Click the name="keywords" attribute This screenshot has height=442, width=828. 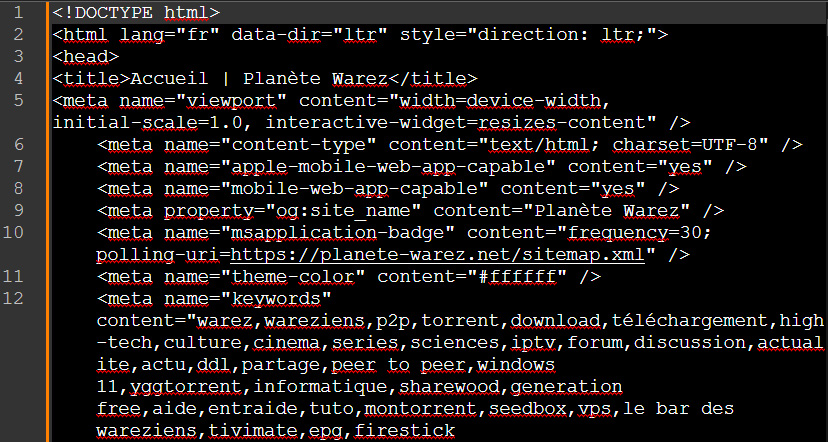click(248, 299)
